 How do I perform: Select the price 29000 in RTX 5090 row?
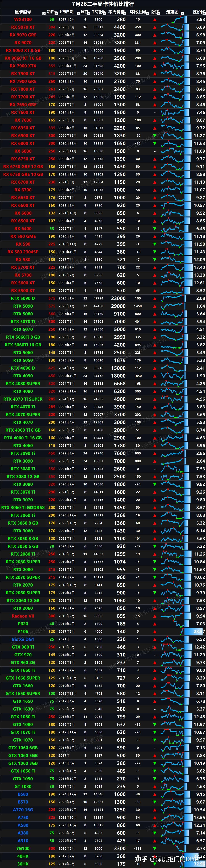[x=118, y=306]
